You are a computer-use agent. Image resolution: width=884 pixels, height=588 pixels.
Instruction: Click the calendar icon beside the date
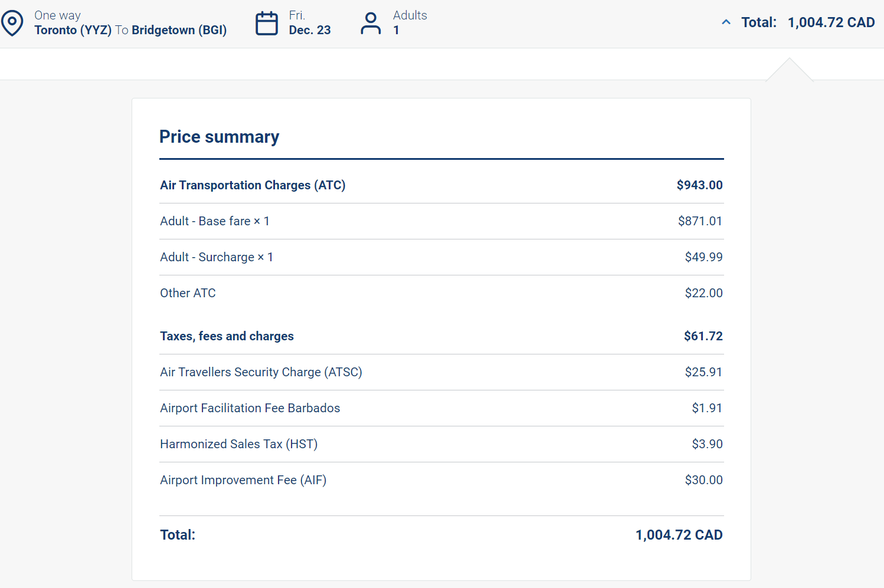click(266, 24)
